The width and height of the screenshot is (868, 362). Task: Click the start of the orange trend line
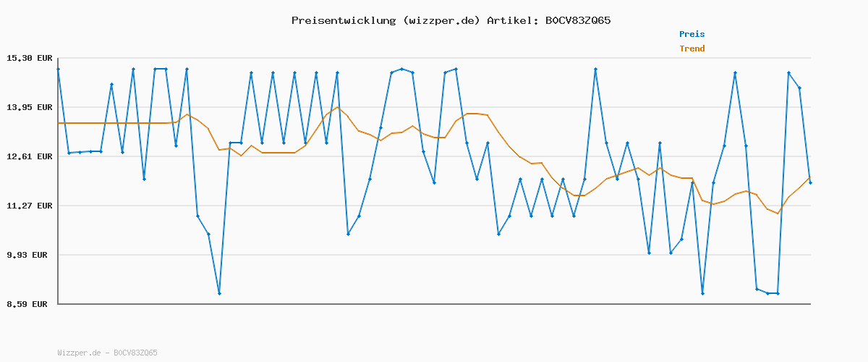[59, 123]
